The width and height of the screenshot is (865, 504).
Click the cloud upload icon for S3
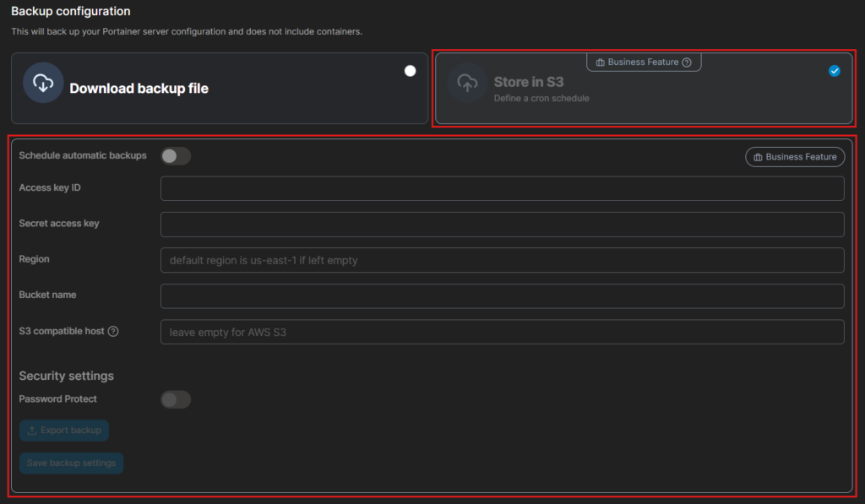pos(467,83)
